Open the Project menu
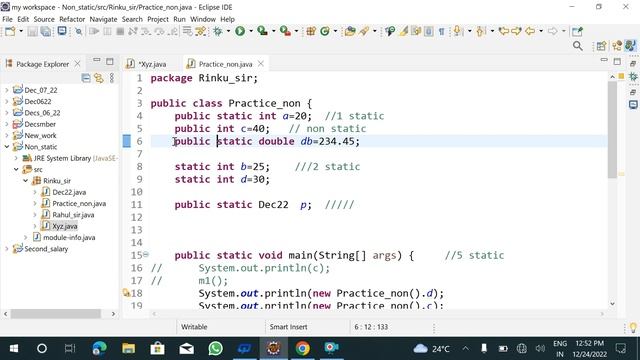640x360 pixels. [x=158, y=19]
